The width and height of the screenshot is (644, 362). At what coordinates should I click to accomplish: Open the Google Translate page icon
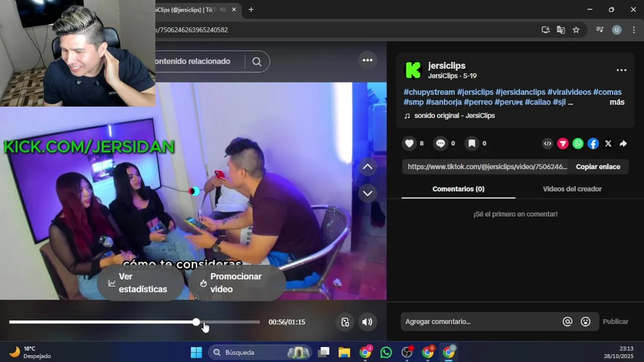pos(560,30)
